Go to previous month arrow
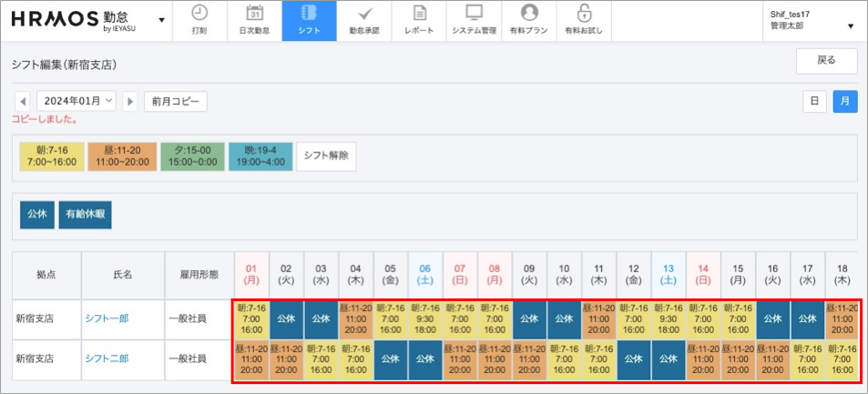 pyautogui.click(x=23, y=101)
